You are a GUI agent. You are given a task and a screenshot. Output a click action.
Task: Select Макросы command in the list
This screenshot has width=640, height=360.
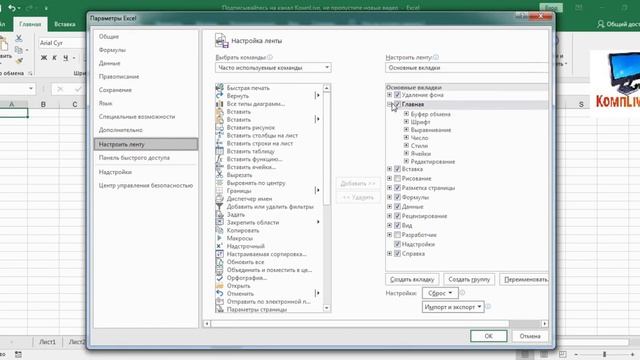[269, 238]
